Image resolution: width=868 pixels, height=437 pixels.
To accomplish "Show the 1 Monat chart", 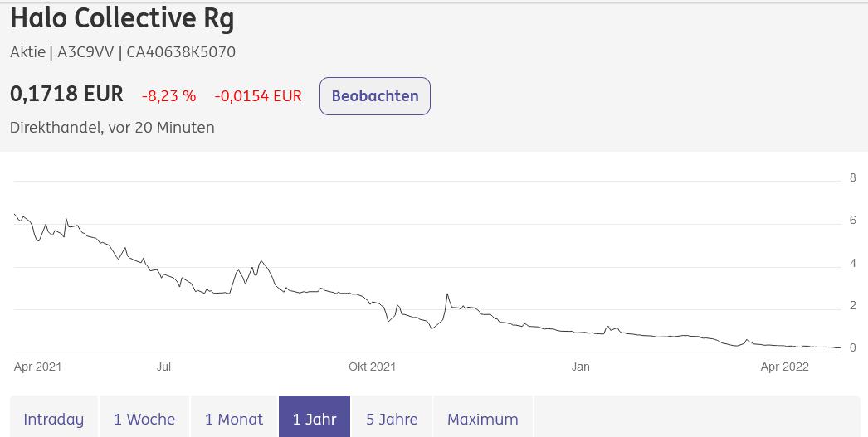I will click(234, 419).
